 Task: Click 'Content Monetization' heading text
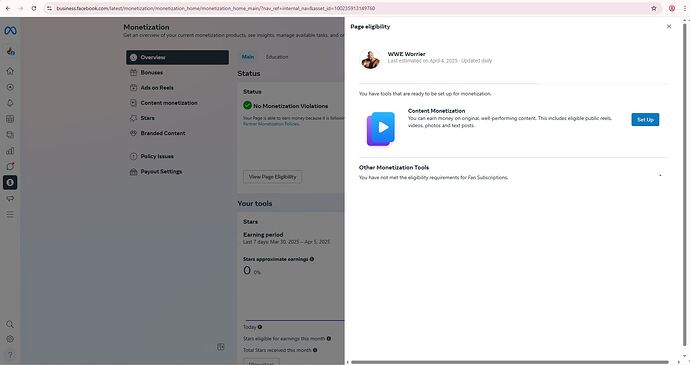436,111
